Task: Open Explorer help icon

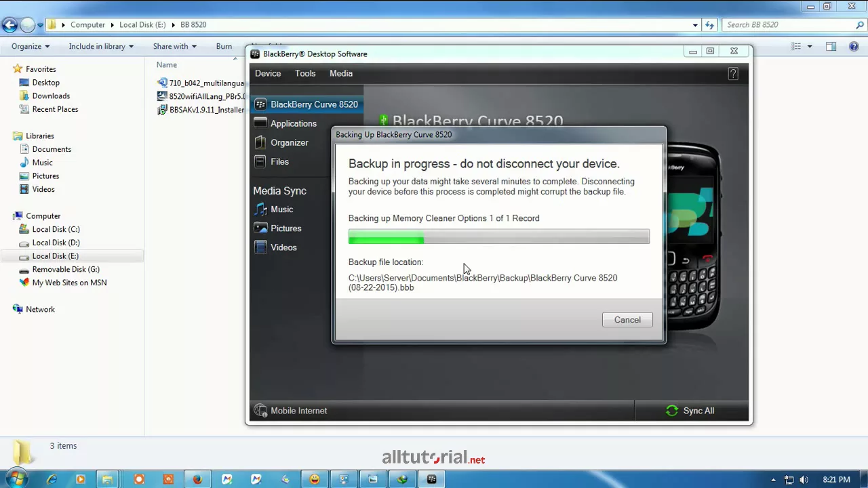Action: click(x=853, y=46)
